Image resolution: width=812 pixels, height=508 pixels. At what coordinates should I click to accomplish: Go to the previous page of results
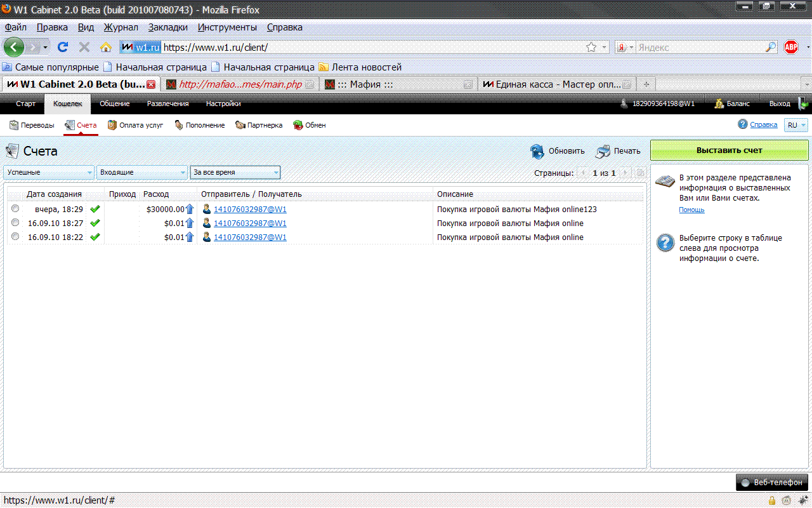tap(583, 173)
